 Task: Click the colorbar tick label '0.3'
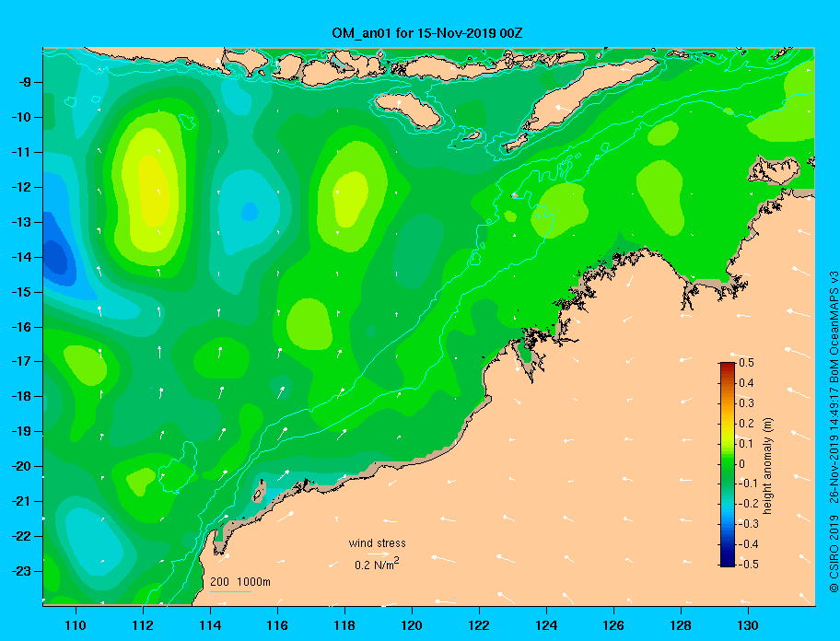click(x=746, y=403)
